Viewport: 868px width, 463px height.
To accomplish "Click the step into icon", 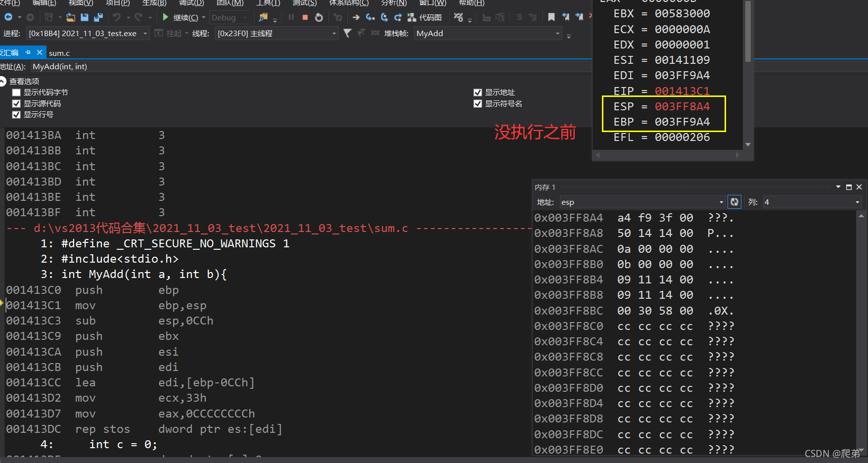I will [370, 17].
